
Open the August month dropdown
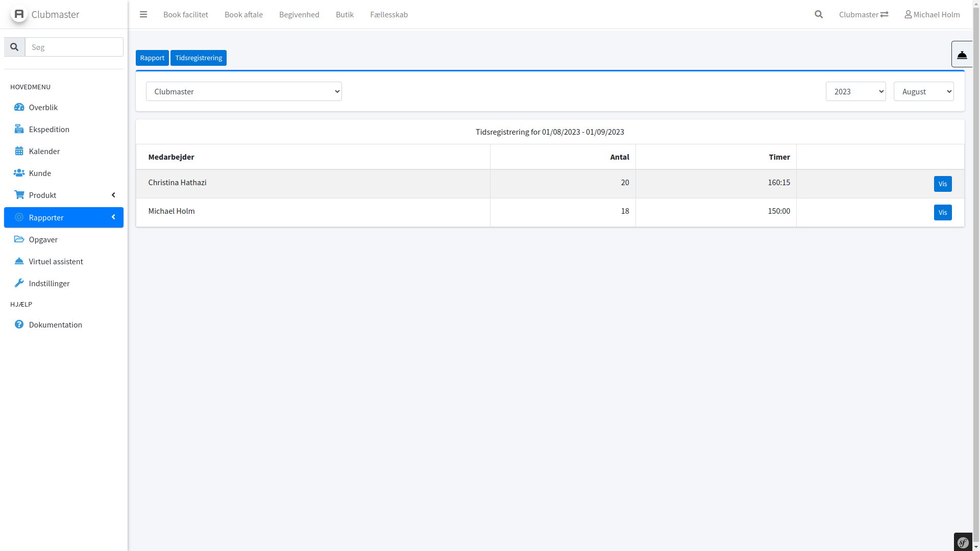923,91
